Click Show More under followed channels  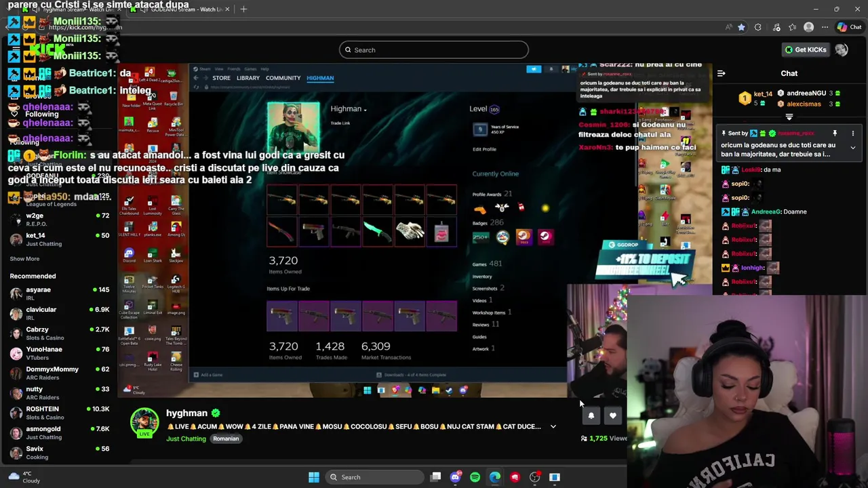[24, 259]
